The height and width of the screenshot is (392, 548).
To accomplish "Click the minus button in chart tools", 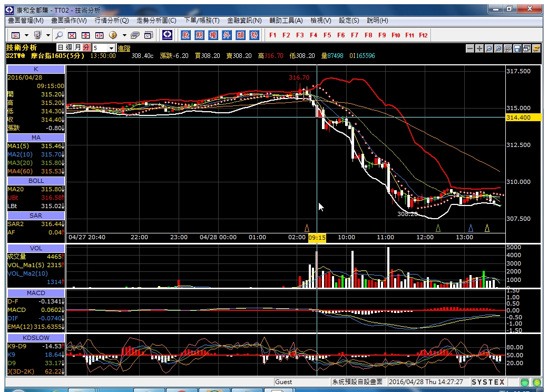I will point(470,48).
